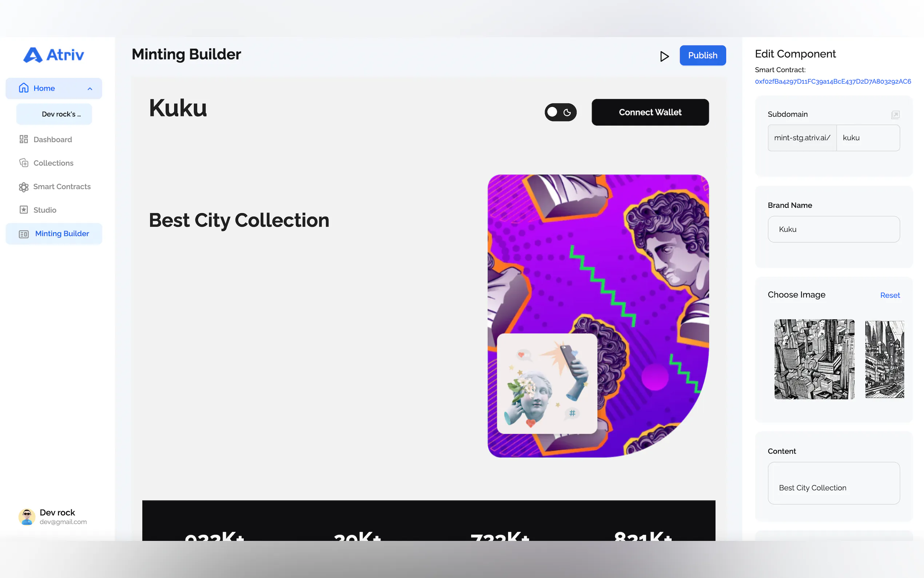Open the smart contract address link
The height and width of the screenshot is (578, 924).
833,82
